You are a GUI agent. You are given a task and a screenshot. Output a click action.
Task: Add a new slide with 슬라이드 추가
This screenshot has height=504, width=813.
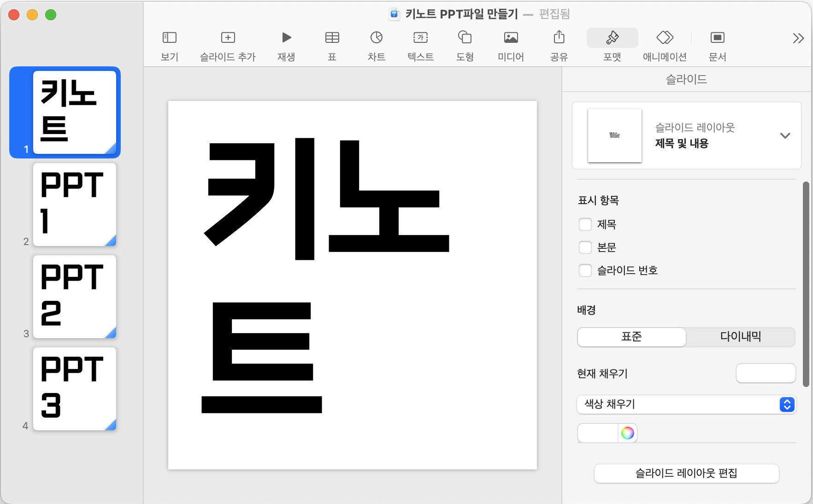click(228, 46)
